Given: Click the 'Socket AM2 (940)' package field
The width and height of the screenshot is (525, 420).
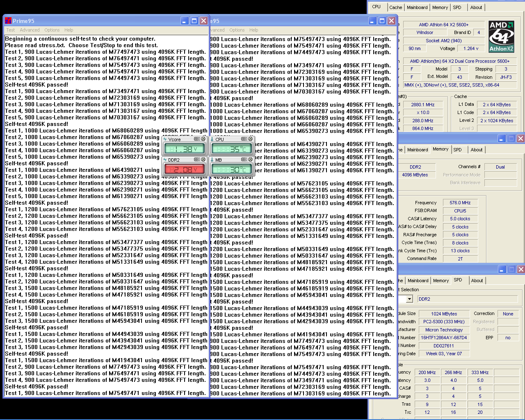Looking at the screenshot, I should pyautogui.click(x=444, y=41).
